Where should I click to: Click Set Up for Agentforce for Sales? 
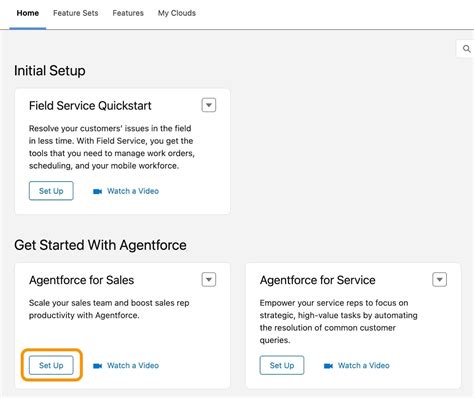pos(51,365)
